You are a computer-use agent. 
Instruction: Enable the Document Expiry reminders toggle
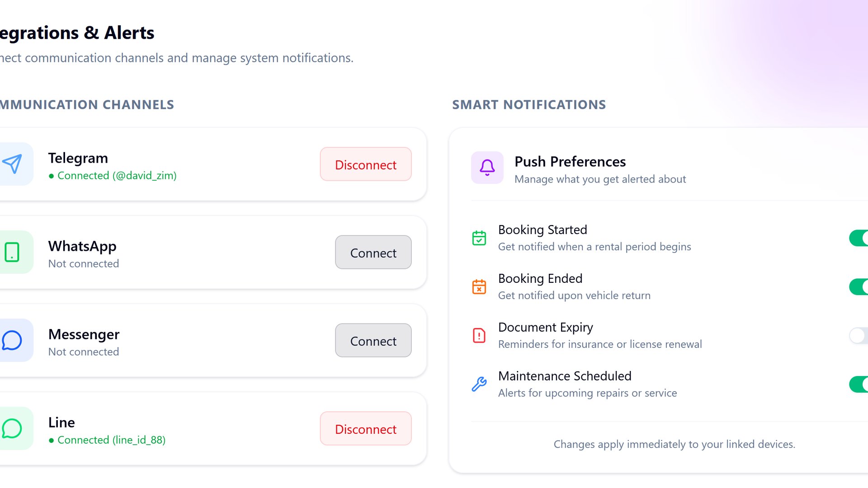click(859, 336)
